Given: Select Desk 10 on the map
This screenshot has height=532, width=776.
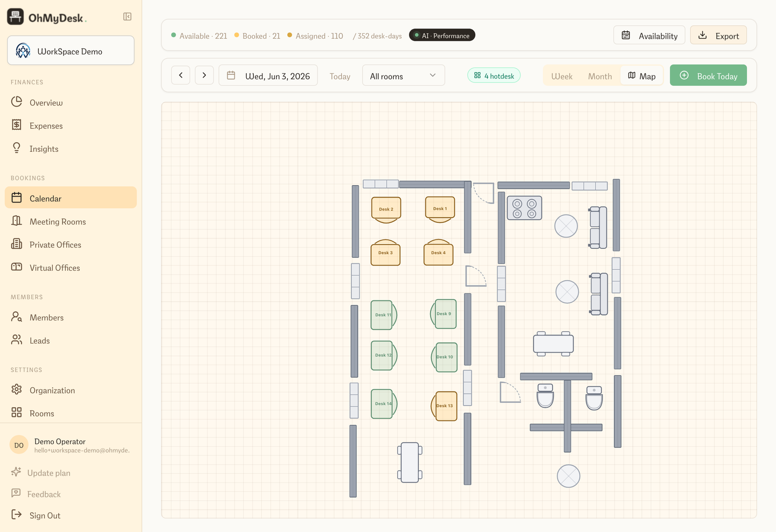Looking at the screenshot, I should 445,357.
